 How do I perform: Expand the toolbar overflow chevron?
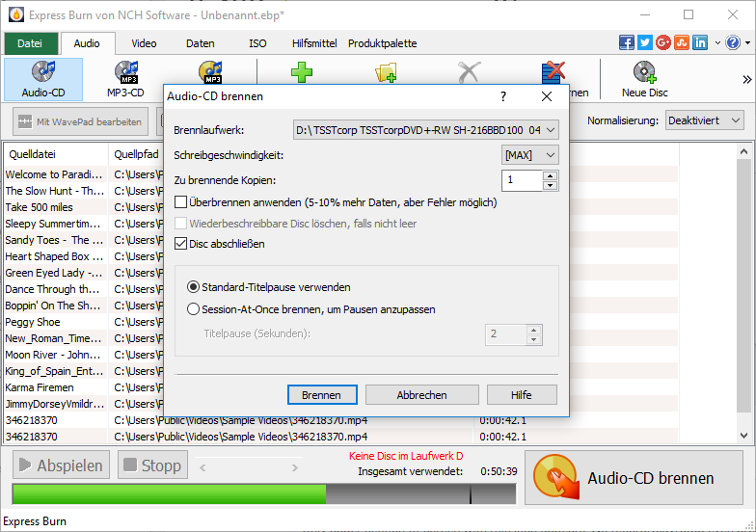tap(746, 79)
